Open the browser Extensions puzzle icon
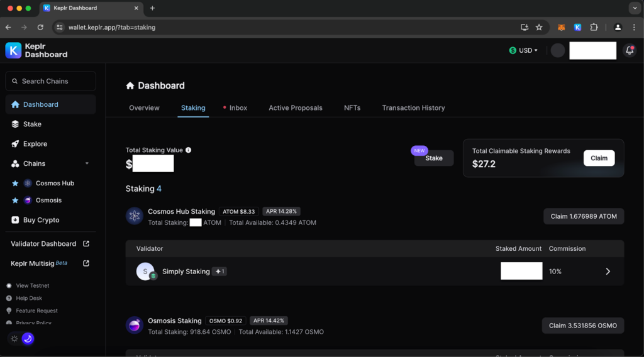The height and width of the screenshot is (357, 644). tap(594, 28)
